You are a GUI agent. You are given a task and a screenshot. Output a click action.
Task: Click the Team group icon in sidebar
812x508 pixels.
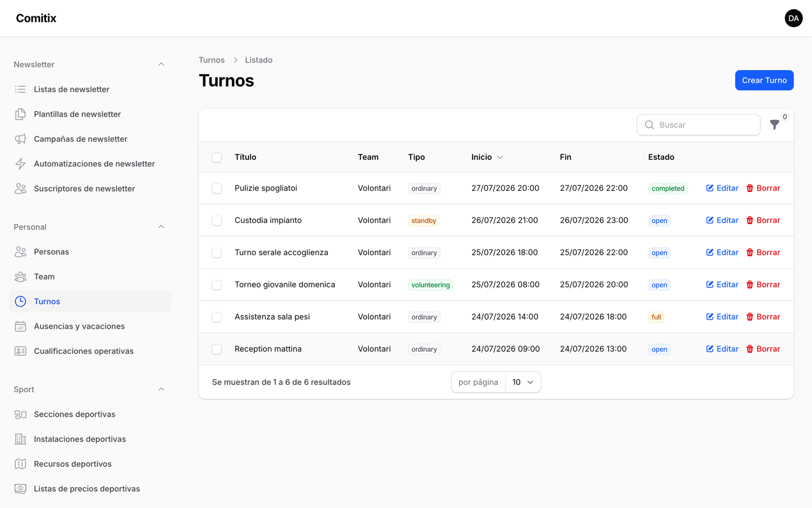(20, 277)
